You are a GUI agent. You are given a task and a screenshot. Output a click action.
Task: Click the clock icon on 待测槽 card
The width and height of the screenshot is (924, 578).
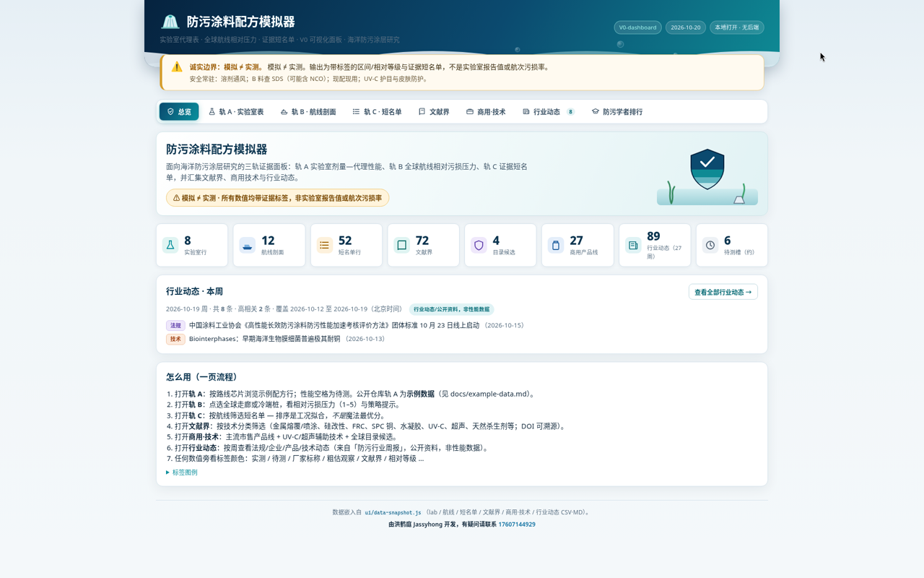(710, 245)
